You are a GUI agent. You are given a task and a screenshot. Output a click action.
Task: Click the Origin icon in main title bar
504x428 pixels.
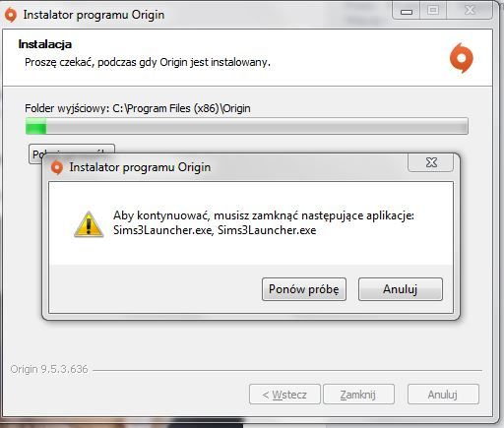pyautogui.click(x=11, y=15)
